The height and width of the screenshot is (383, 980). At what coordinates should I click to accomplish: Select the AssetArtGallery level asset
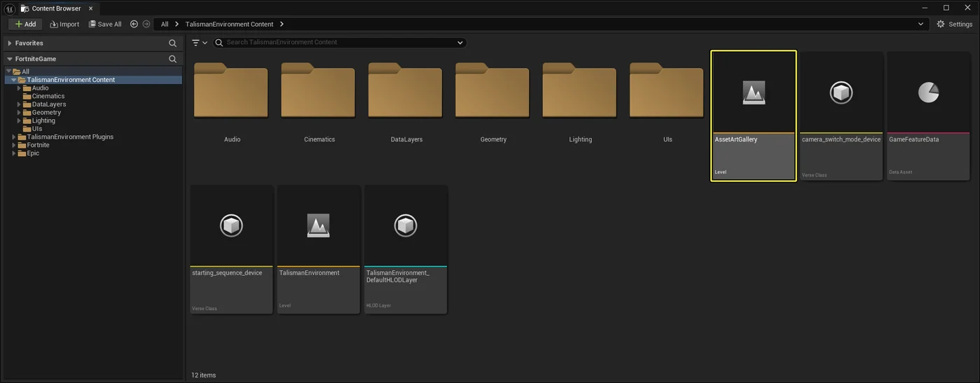[x=754, y=116]
